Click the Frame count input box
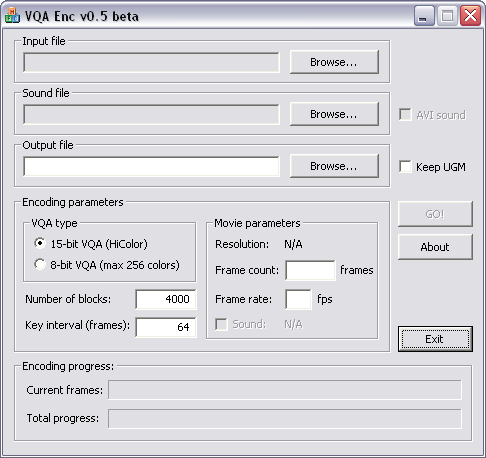This screenshot has width=486, height=458. (310, 270)
